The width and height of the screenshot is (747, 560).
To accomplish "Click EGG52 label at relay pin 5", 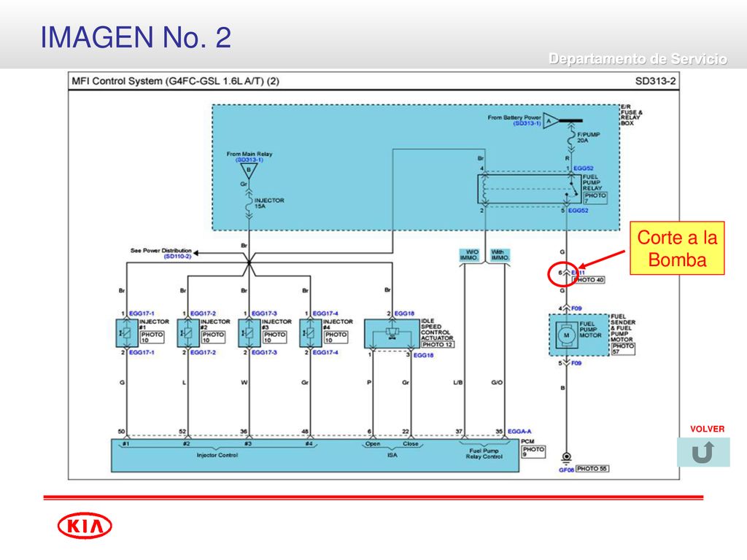I will click(x=578, y=210).
